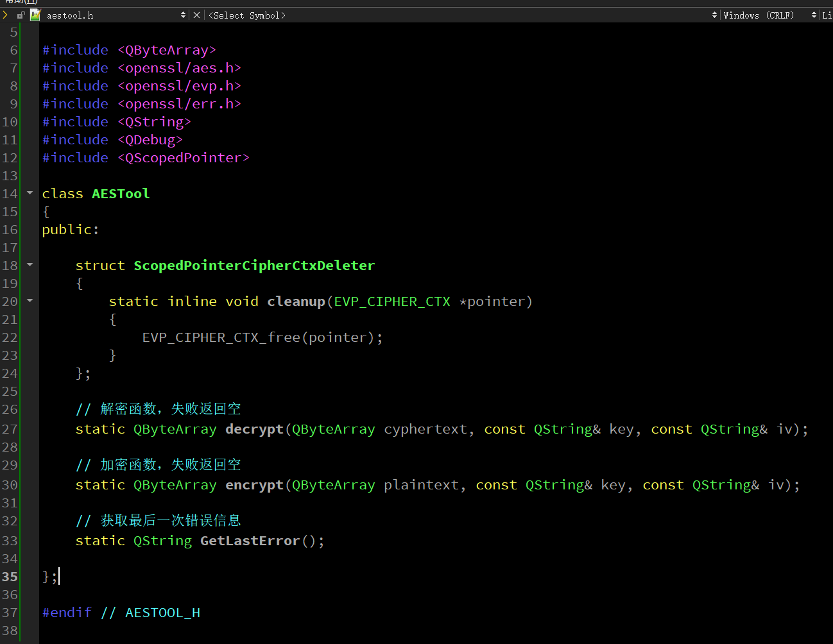Screen dimensions: 833x644
Task: Click the GetLastError function name
Action: 250,541
